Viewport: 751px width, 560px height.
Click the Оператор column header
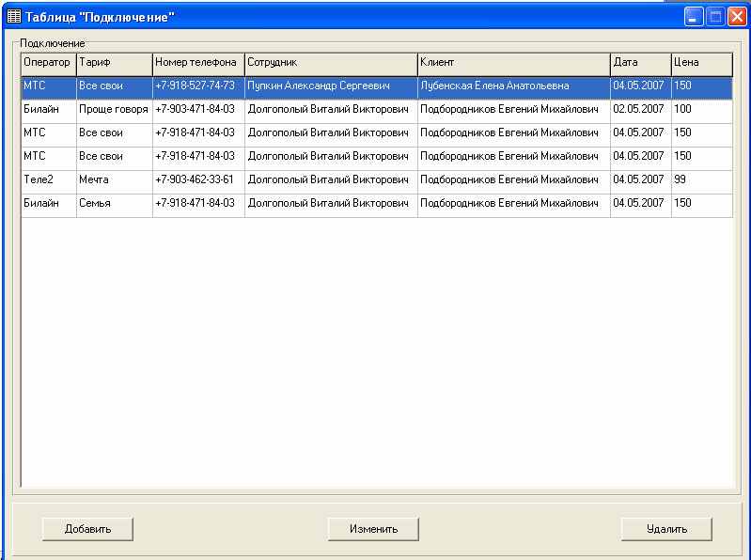click(x=49, y=65)
